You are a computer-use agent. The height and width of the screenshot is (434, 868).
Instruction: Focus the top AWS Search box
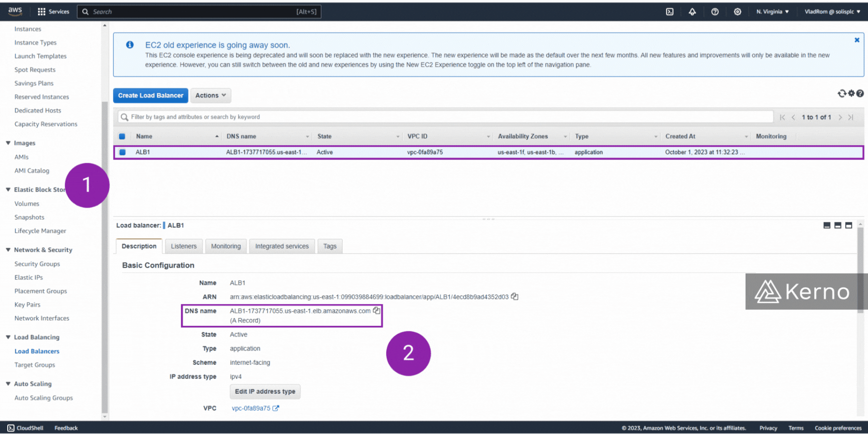[x=199, y=12]
